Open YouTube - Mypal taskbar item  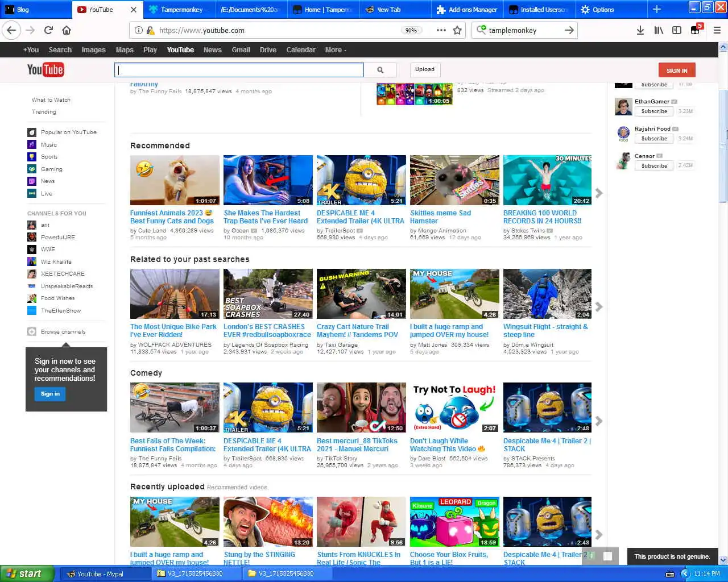(105, 574)
